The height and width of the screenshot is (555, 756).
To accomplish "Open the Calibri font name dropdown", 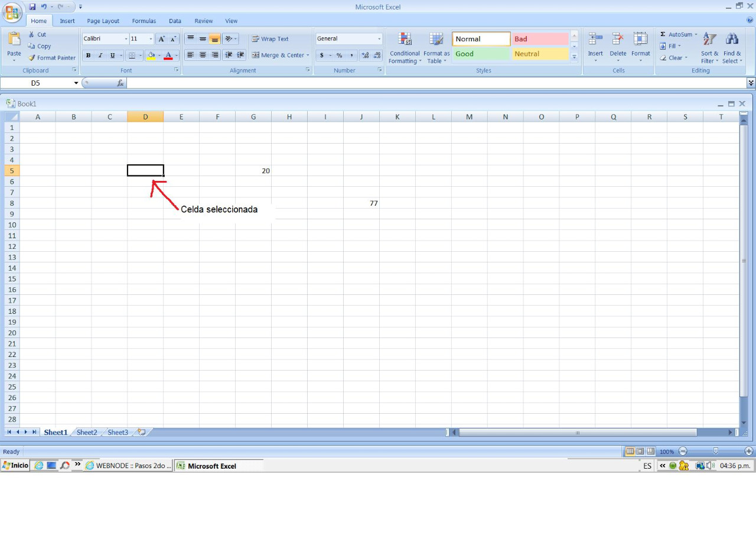I will (x=126, y=39).
